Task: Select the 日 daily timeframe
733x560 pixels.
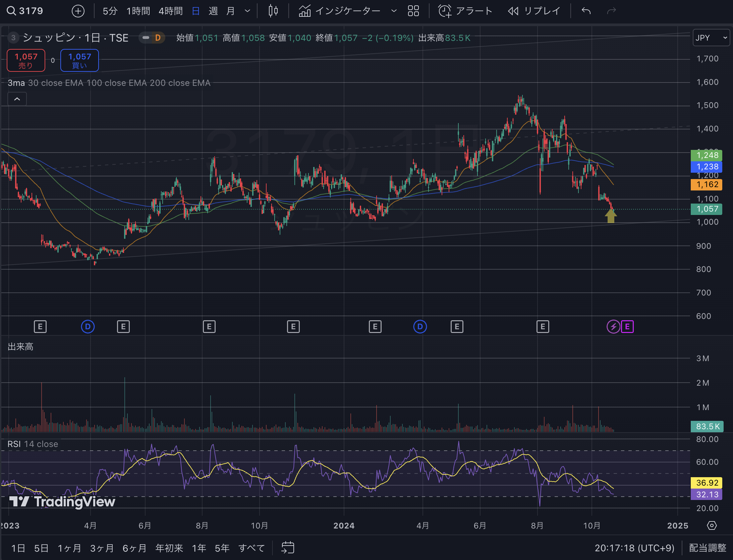Action: [196, 11]
